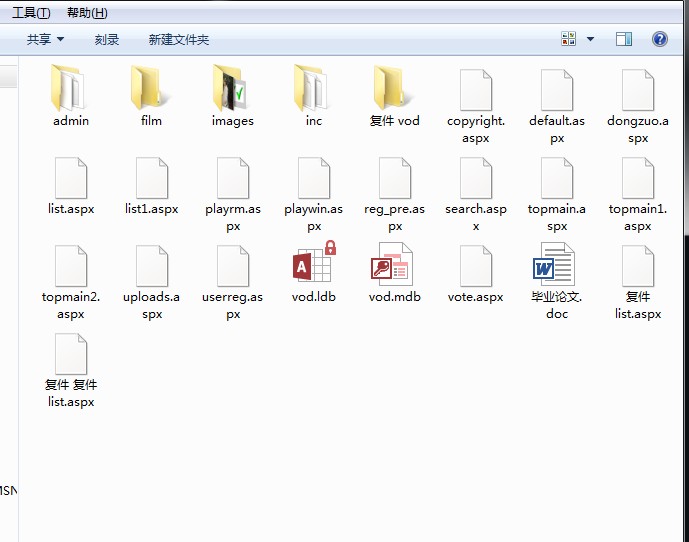This screenshot has width=689, height=542.
Task: Click the admin folder name label
Action: pos(71,120)
